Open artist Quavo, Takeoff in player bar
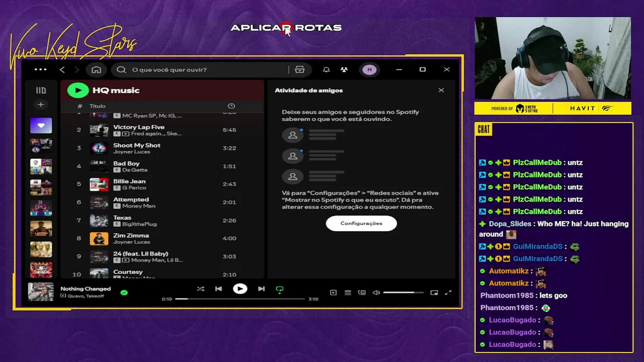 tap(85, 296)
